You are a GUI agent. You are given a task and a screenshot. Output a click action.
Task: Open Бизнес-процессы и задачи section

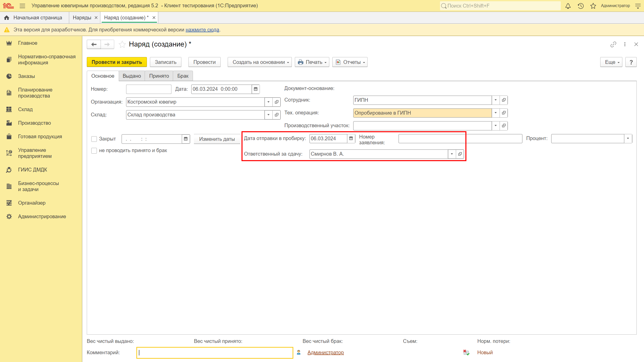(41, 186)
